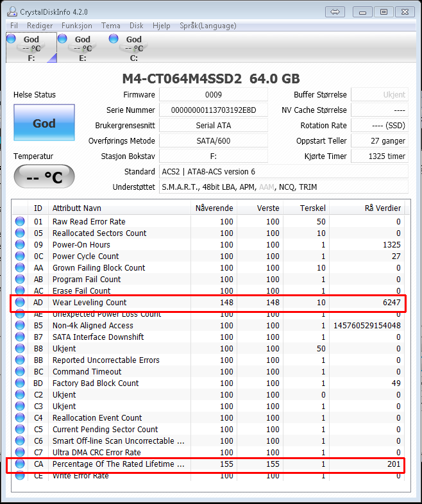Click status orb of Power-On Hours
The height and width of the screenshot is (504, 422).
point(20,244)
